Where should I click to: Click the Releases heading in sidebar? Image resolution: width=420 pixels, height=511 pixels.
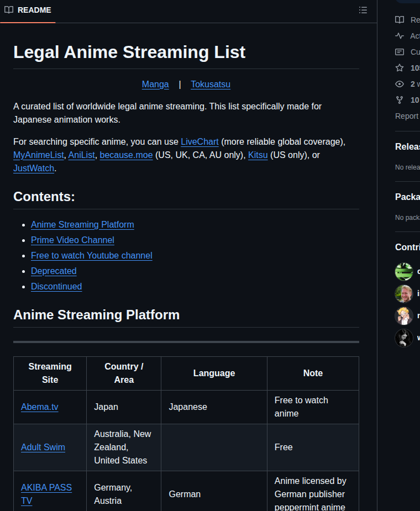pyautogui.click(x=407, y=146)
